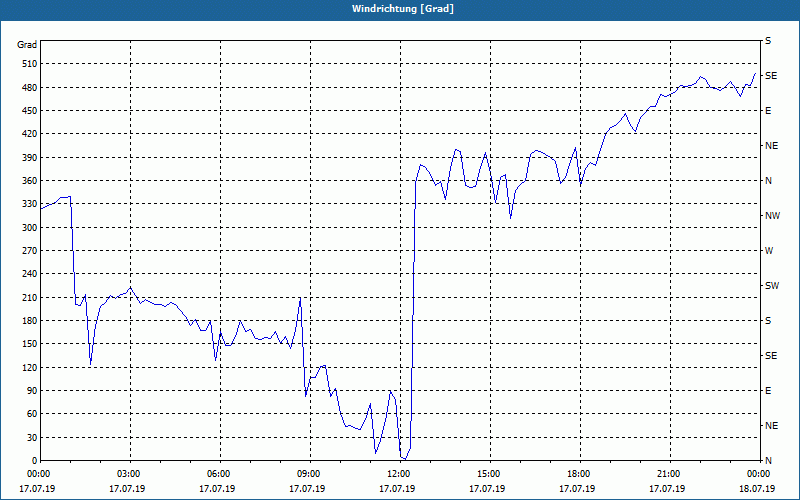
Task: Click the 17.07.19 date under 12:00
Action: [x=397, y=489]
